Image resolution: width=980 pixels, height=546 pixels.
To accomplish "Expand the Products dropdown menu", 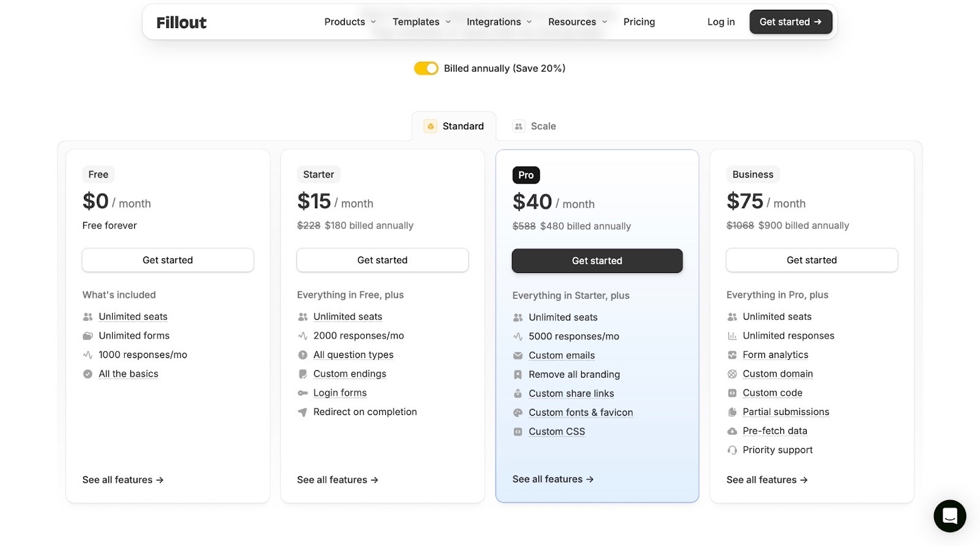I will [x=350, y=22].
